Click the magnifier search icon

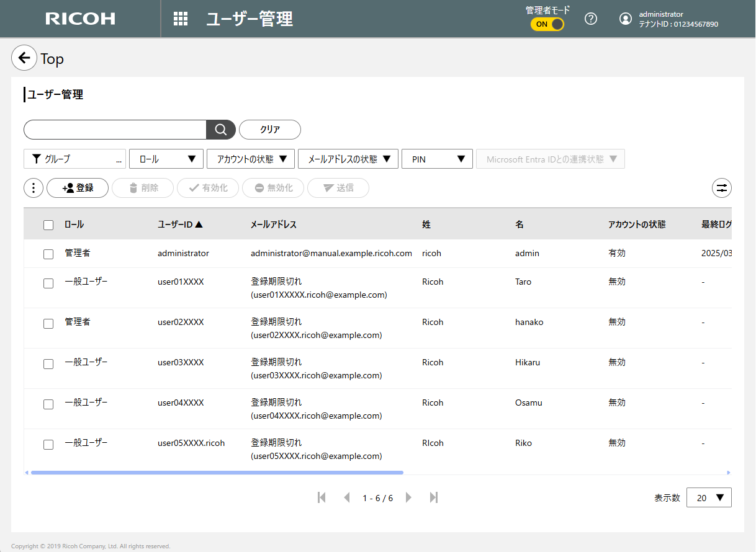click(x=221, y=130)
